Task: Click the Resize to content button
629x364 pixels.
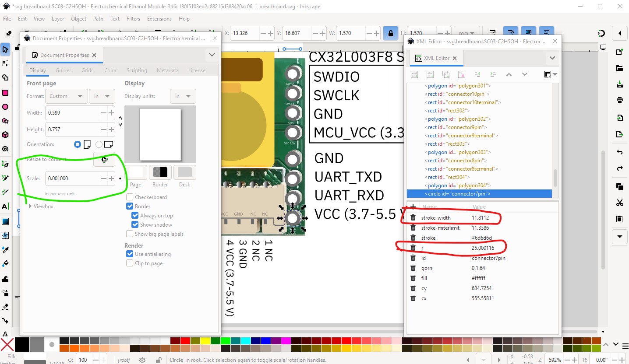Action: pos(104,160)
